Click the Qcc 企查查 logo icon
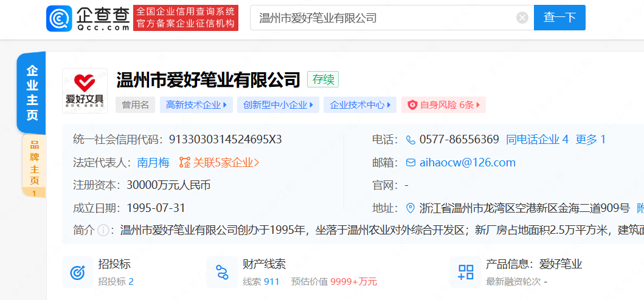The image size is (644, 300). point(60,18)
